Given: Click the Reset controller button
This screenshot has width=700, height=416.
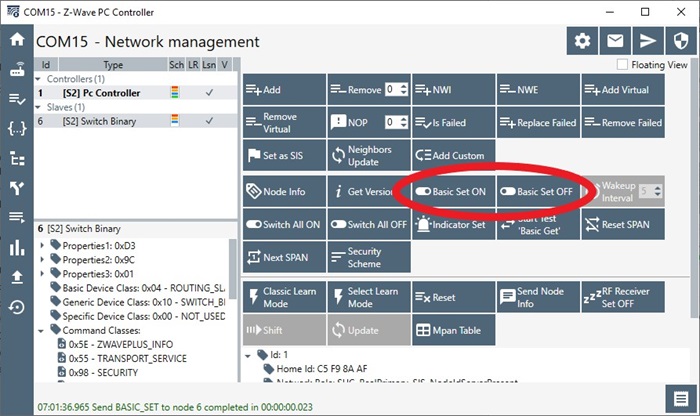Looking at the screenshot, I should pos(454,297).
